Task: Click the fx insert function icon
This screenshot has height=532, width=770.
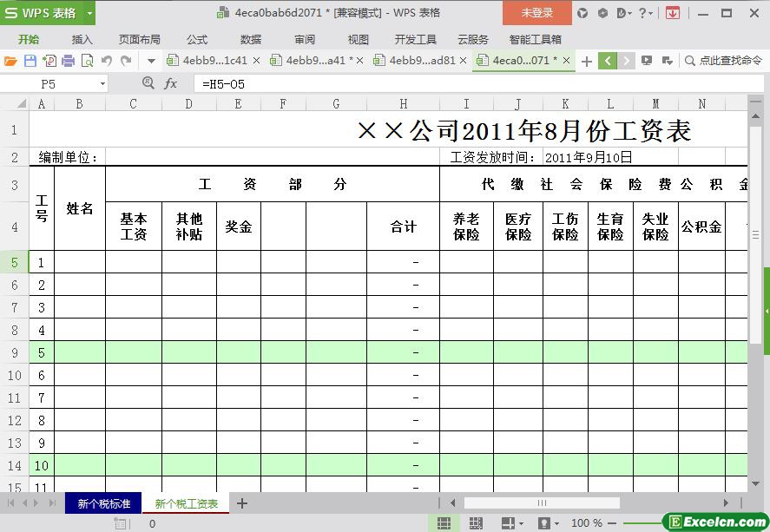Action: point(170,84)
